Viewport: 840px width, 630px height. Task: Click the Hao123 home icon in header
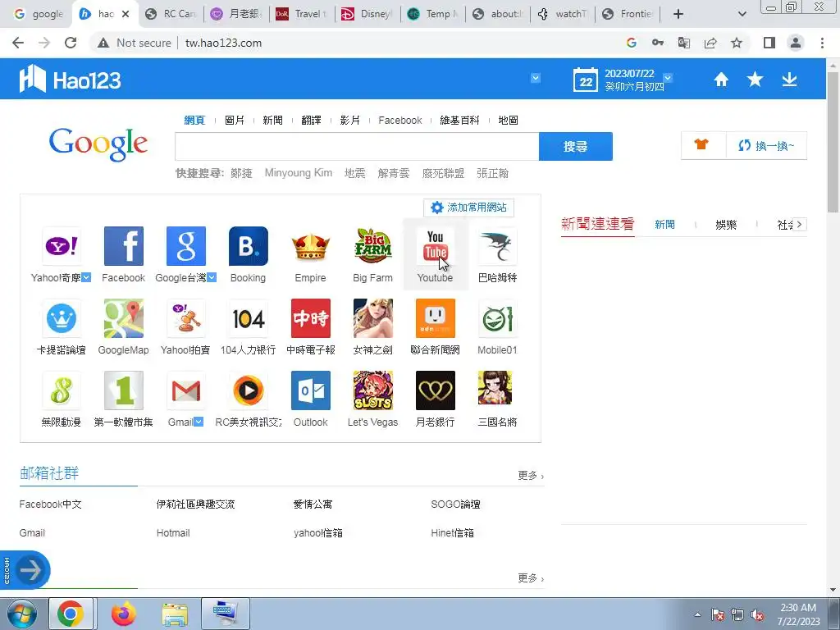[721, 80]
